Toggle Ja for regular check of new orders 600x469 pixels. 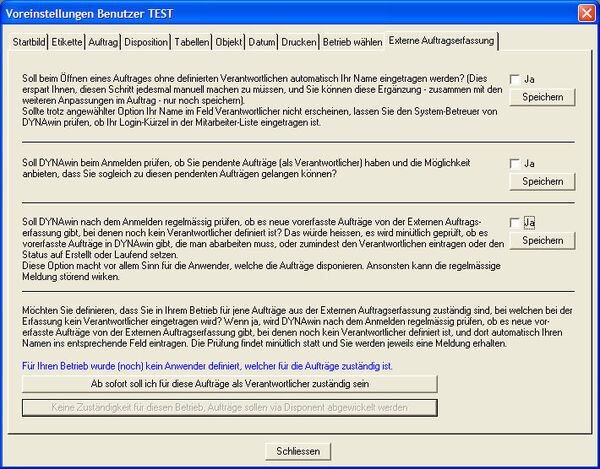pos(514,222)
